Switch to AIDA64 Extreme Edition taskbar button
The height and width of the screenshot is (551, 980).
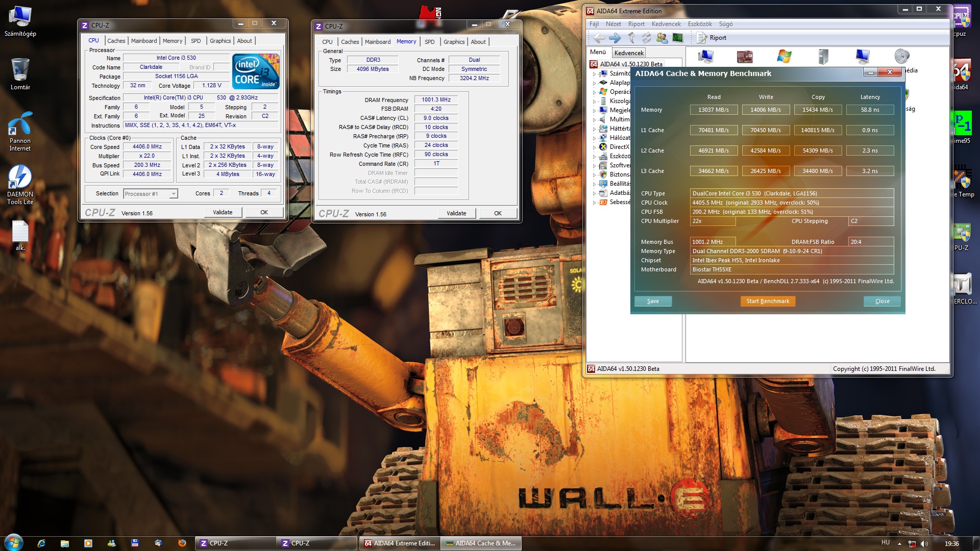click(x=399, y=543)
